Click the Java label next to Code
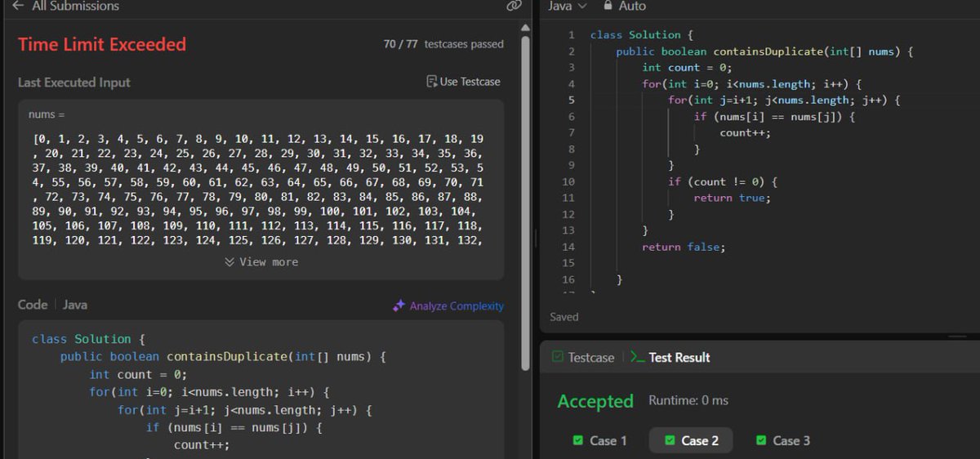 click(75, 305)
